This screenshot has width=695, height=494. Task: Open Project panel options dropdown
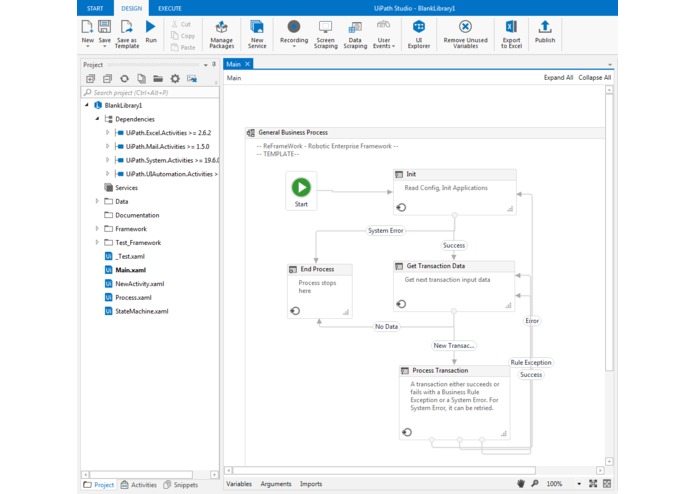[206, 65]
